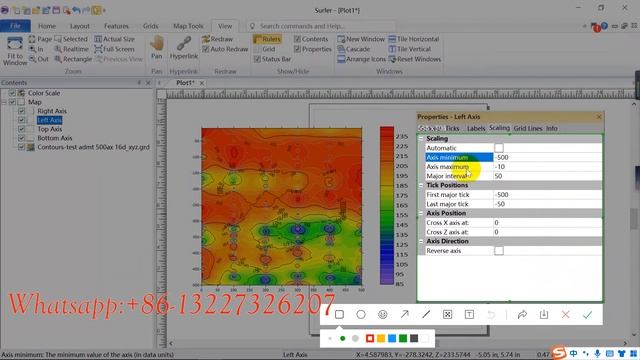Screen dimensions: 640x360
Task: Collapse the Scaling section
Action: 421,138
